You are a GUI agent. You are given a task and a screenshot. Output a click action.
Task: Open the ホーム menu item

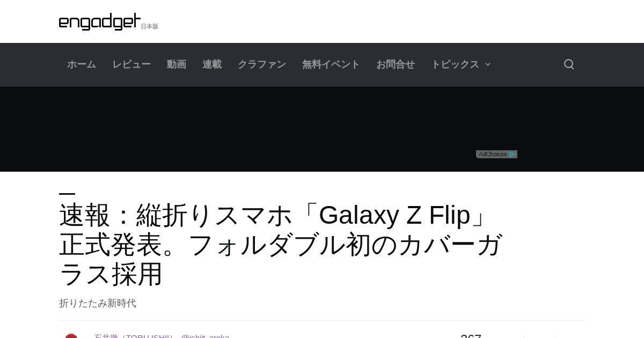82,64
